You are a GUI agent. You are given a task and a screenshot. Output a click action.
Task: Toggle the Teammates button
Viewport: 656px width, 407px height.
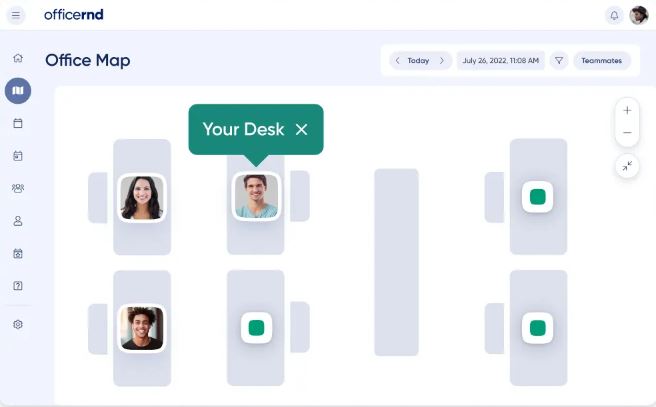602,61
